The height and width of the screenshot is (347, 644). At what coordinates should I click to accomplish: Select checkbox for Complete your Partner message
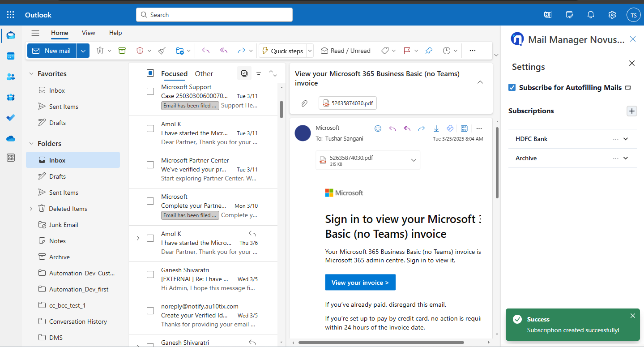(150, 201)
